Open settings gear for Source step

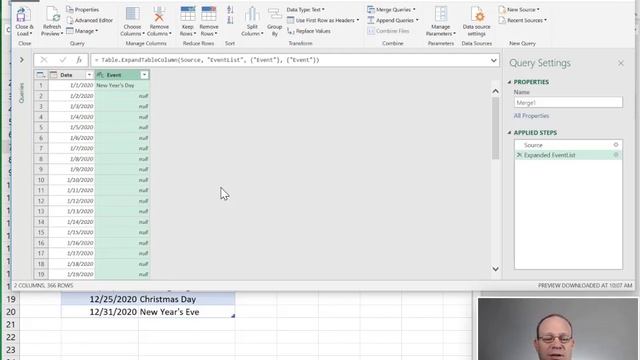coord(616,145)
